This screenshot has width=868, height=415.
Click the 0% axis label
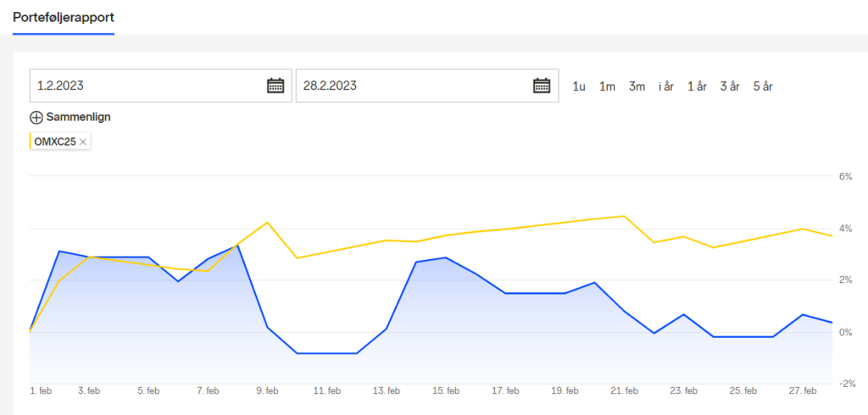(x=845, y=333)
